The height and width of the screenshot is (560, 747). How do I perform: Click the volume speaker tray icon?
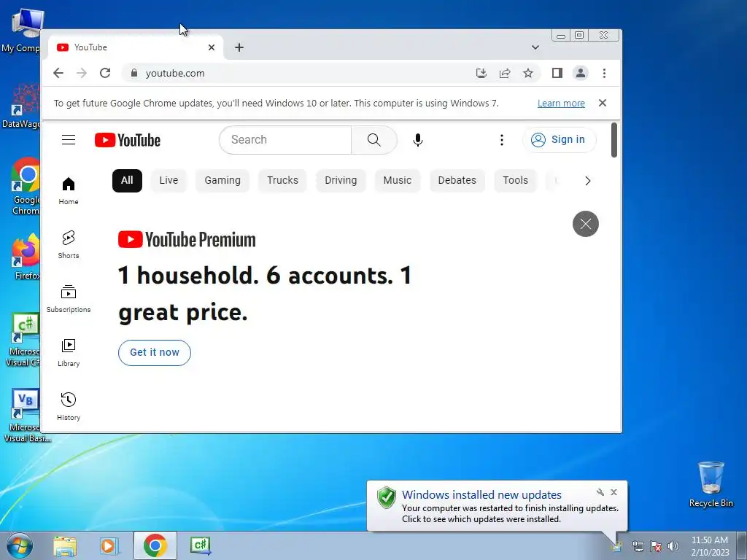click(673, 546)
